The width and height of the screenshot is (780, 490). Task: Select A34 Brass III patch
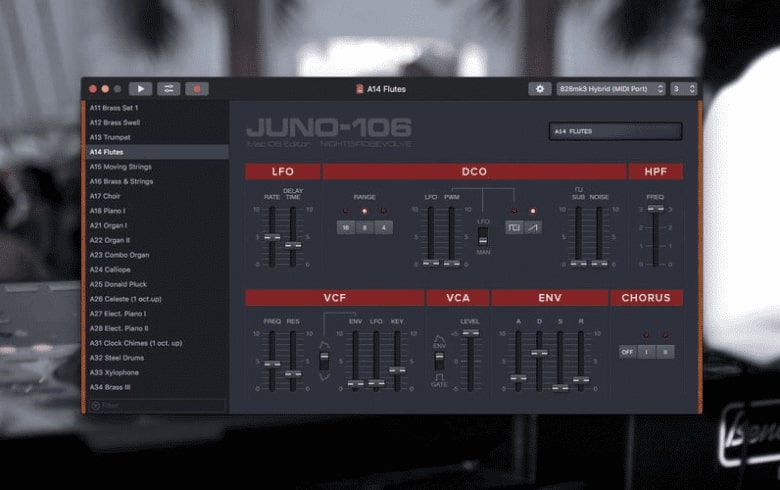click(x=157, y=387)
